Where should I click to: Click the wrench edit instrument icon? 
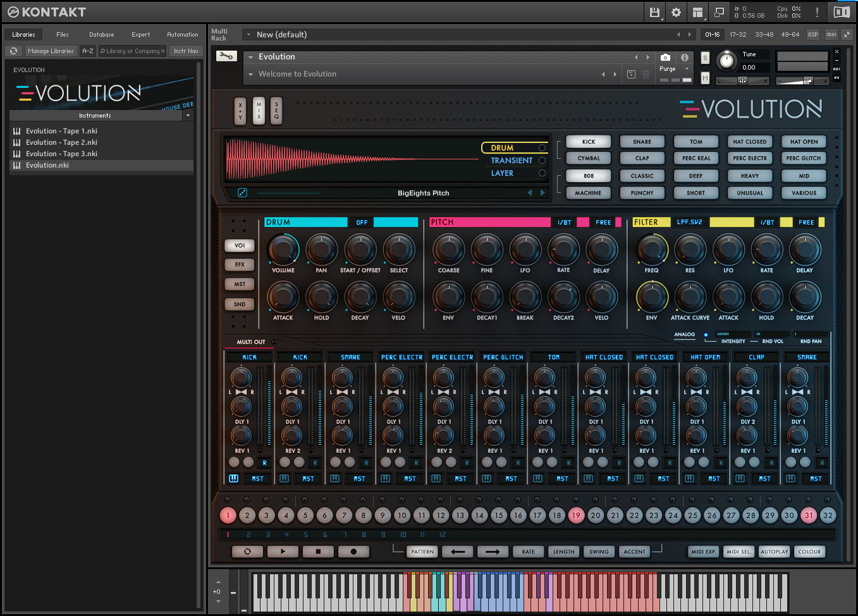pyautogui.click(x=226, y=56)
